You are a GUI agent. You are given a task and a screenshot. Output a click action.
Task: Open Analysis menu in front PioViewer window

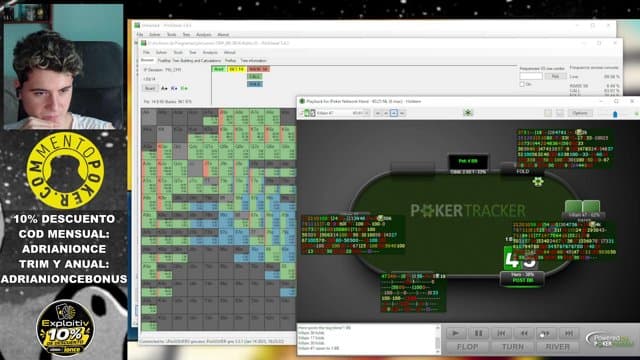[x=210, y=53]
